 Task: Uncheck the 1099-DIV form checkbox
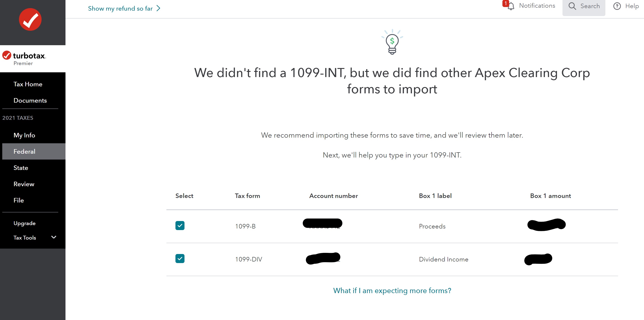tap(180, 259)
